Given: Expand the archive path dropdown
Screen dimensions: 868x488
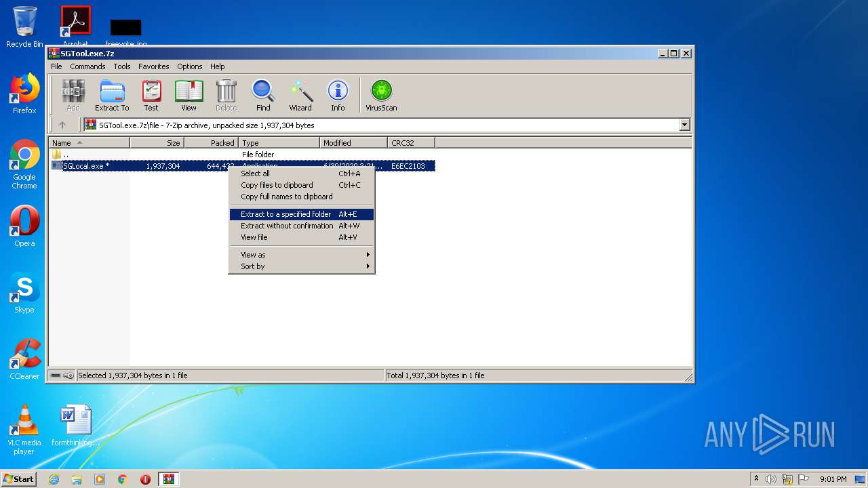Looking at the screenshot, I should [684, 125].
